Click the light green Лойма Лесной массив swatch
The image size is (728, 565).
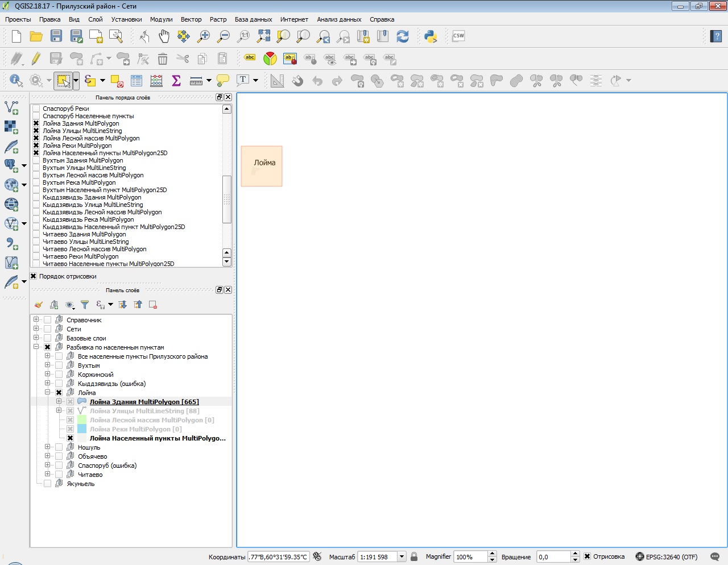tap(81, 420)
